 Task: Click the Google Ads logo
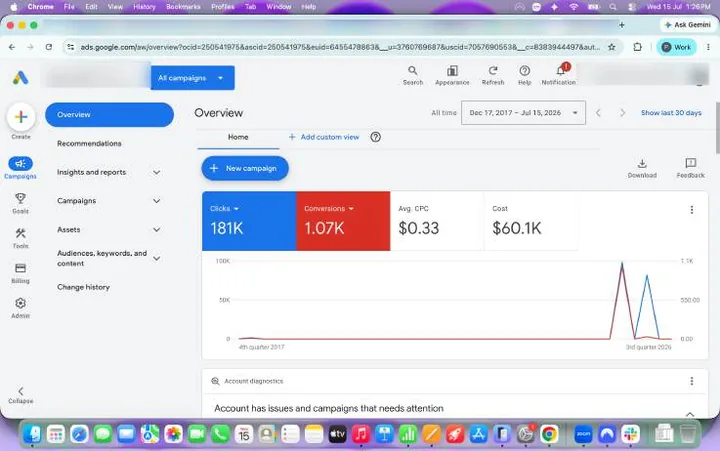20,78
